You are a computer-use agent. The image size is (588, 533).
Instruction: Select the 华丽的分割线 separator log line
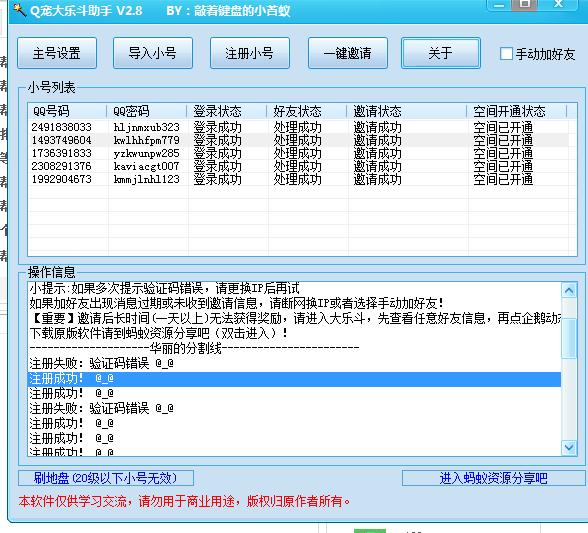[294, 348]
